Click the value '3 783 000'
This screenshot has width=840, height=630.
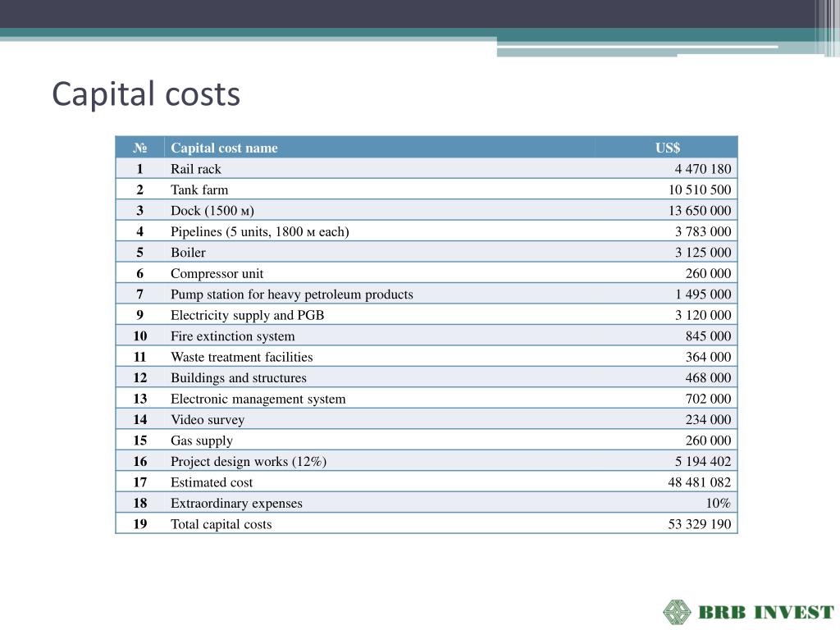(703, 231)
